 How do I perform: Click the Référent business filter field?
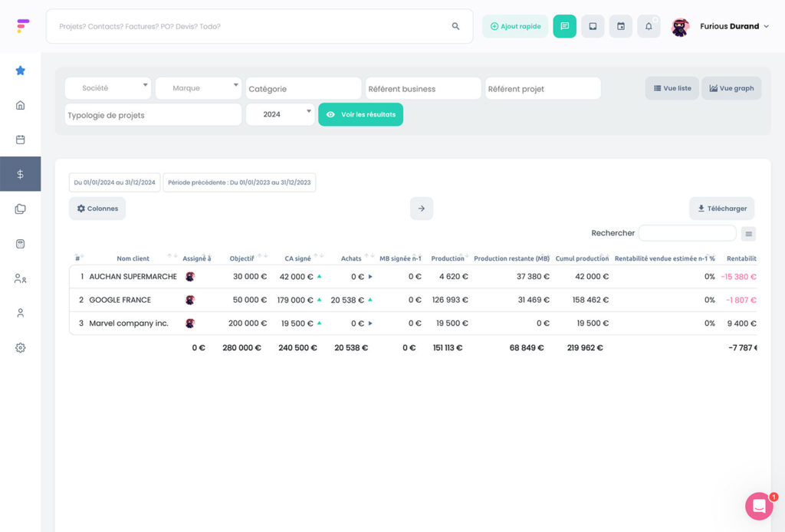pyautogui.click(x=423, y=89)
